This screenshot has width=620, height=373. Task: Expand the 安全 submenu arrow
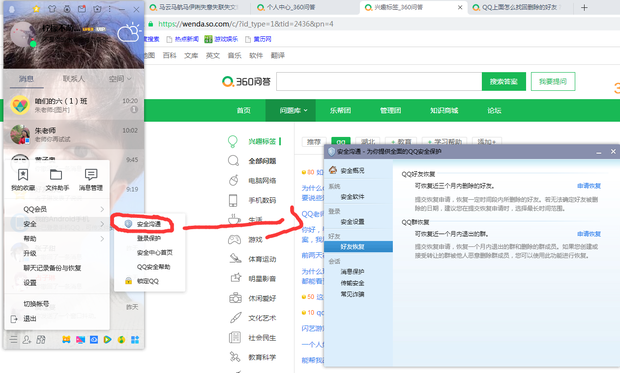pos(102,224)
